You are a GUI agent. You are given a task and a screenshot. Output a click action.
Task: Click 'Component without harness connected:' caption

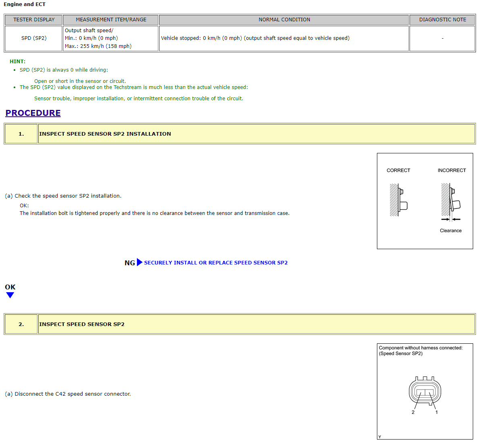(x=420, y=348)
